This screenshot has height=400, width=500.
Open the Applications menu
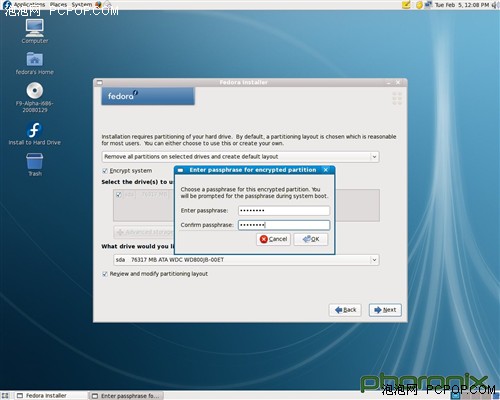coord(29,5)
